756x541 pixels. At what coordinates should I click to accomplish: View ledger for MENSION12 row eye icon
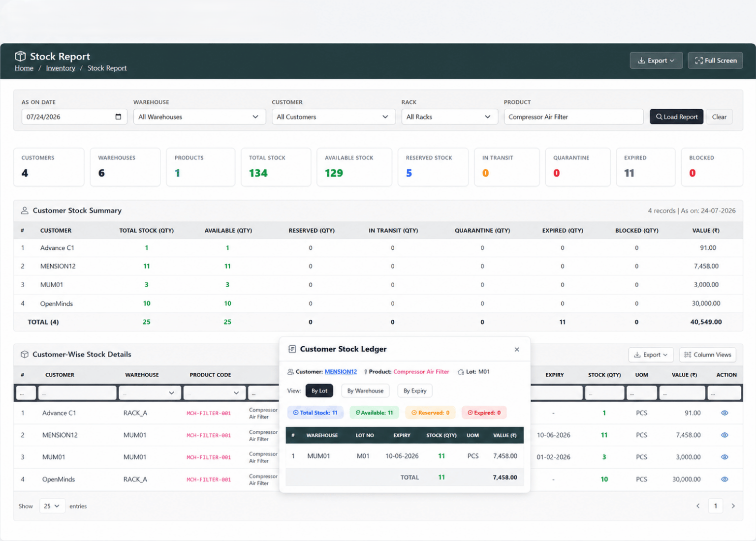point(724,435)
